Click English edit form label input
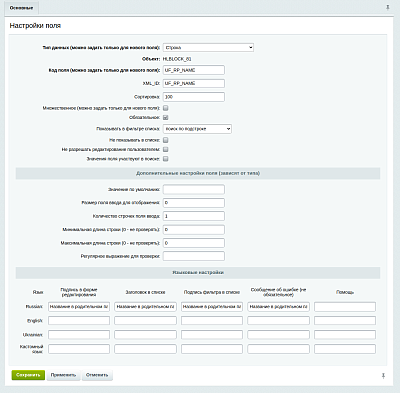 pos(79,321)
